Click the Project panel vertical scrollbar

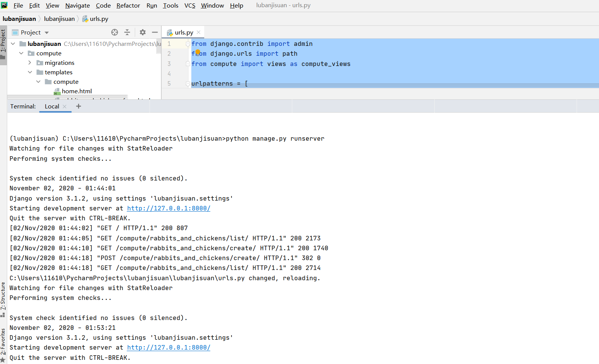(159, 45)
